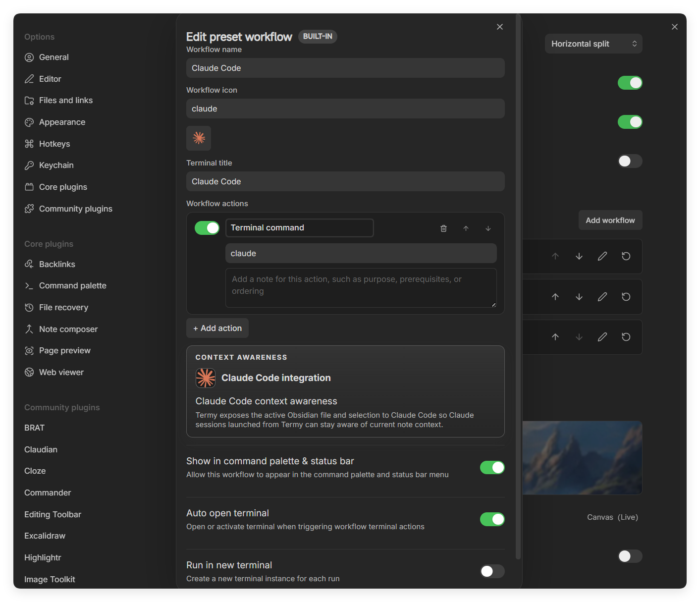Open Web viewer plugin settings
The height and width of the screenshot is (602, 700).
[54, 373]
